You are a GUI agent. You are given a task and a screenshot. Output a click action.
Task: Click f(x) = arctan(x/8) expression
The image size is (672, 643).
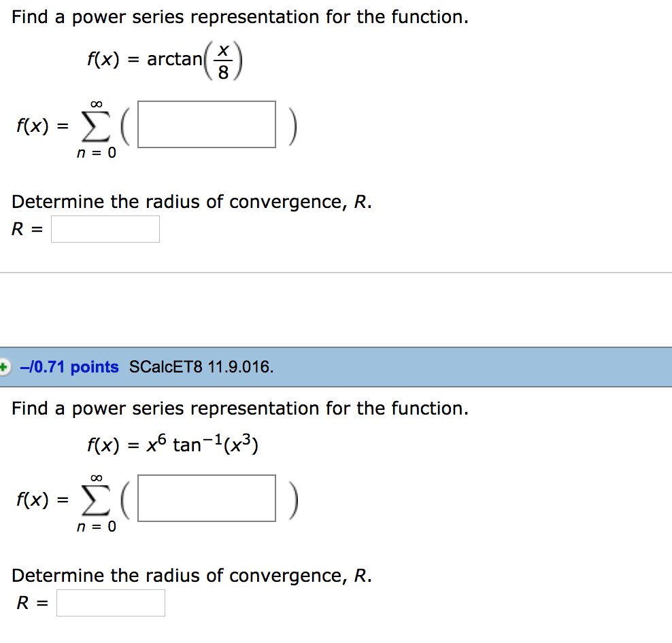[165, 59]
